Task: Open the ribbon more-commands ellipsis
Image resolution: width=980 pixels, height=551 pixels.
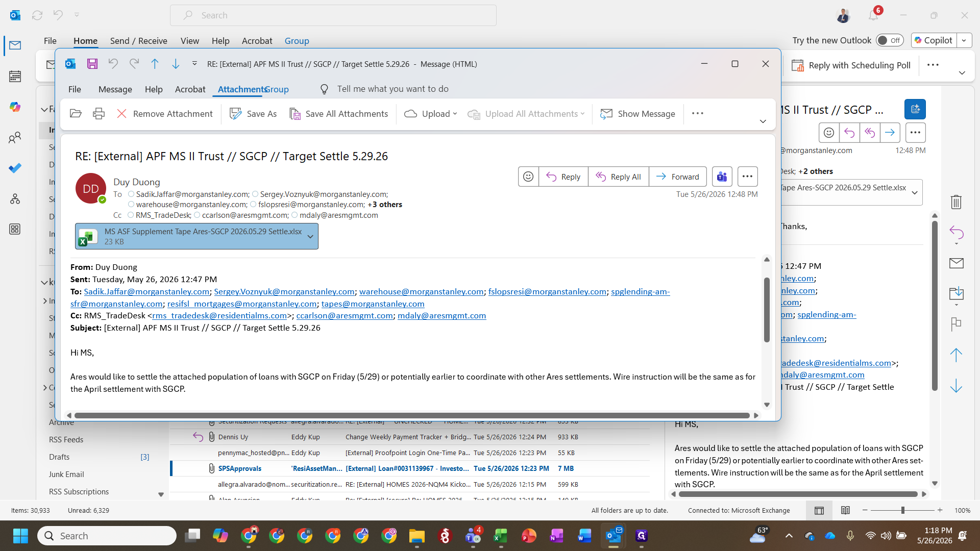Action: coord(698,113)
